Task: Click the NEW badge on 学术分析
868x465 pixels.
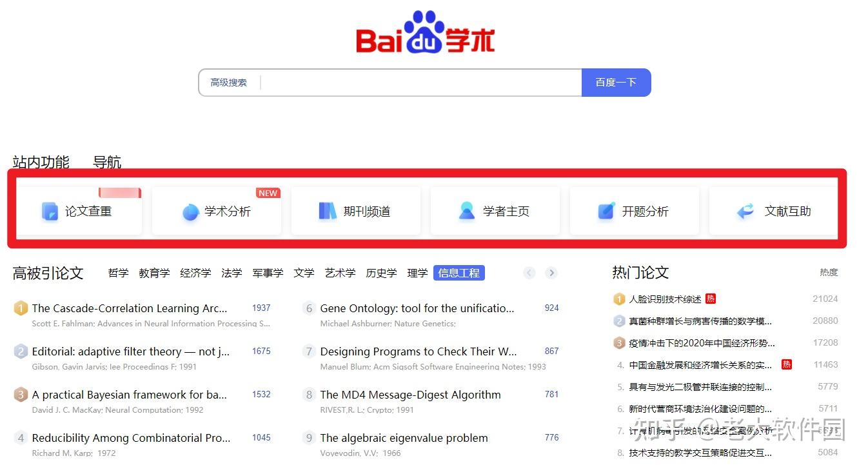Action: click(x=268, y=193)
